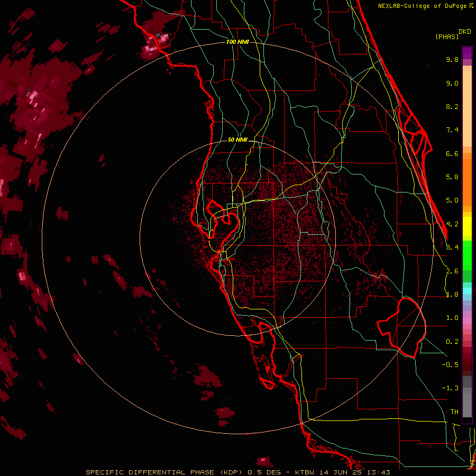
Task: Pick the pink color bar segment
Action: 467,321
